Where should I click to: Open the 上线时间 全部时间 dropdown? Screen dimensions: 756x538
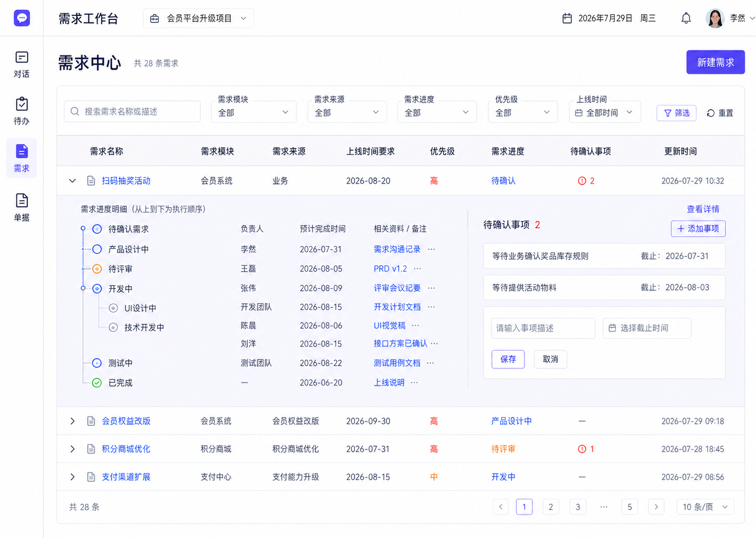click(604, 112)
